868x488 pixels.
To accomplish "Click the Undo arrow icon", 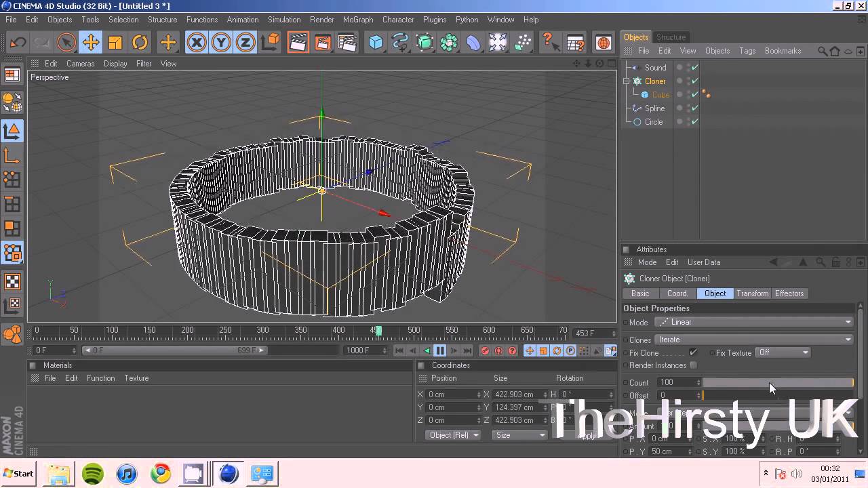I will click(x=18, y=43).
